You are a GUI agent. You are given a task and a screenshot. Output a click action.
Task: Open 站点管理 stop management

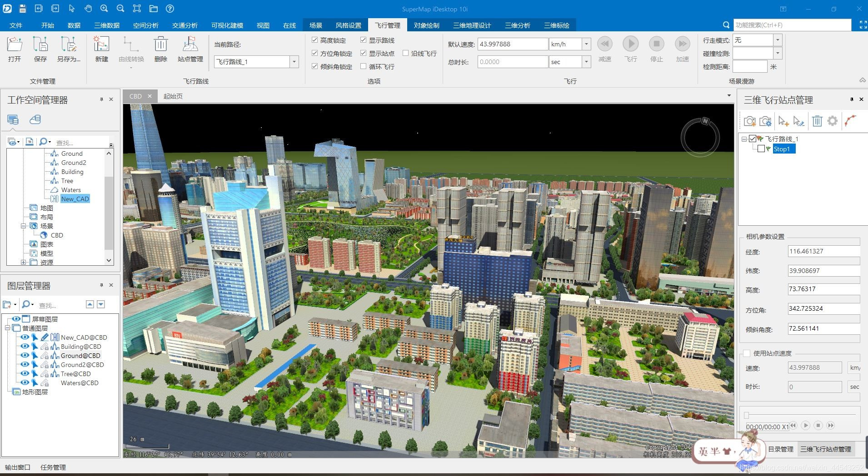tap(190, 50)
